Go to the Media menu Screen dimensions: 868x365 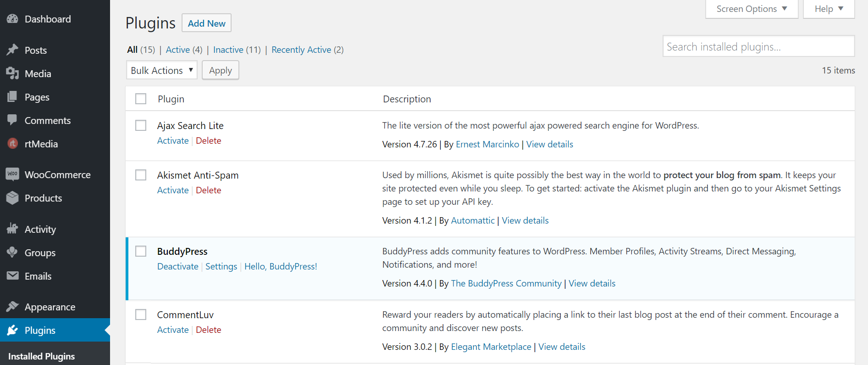[38, 73]
